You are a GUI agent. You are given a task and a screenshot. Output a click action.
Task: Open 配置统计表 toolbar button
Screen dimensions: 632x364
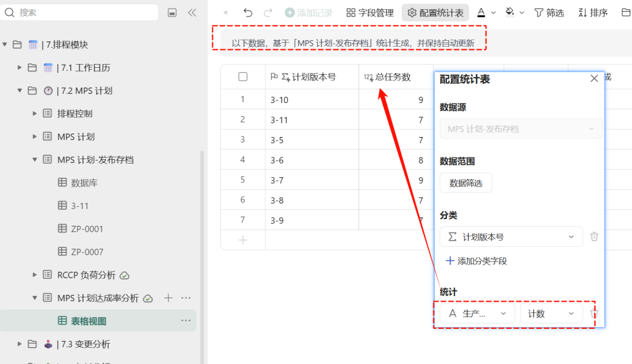(x=435, y=13)
